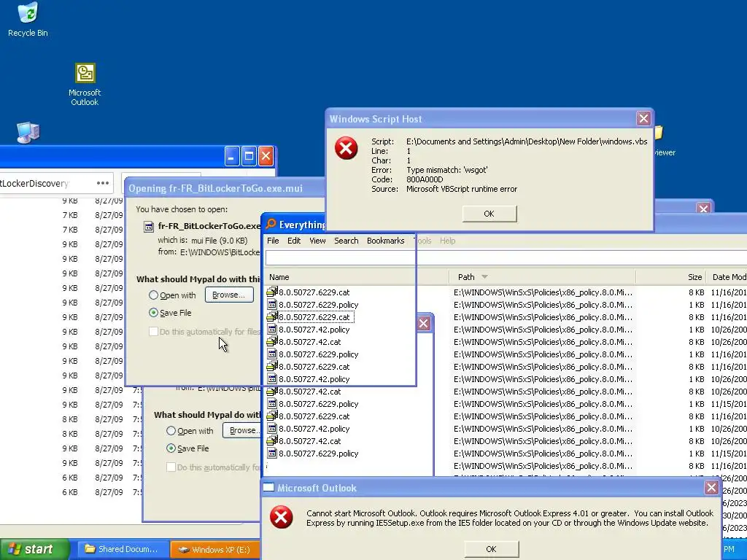This screenshot has height=560, width=747.
Task: Click the red error icon in Windows Script Host
Action: 347,148
